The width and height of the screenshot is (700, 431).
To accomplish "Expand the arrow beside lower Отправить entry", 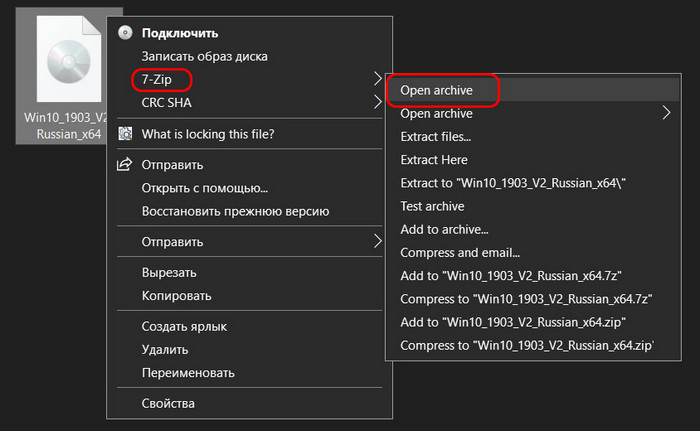I will pyautogui.click(x=378, y=241).
